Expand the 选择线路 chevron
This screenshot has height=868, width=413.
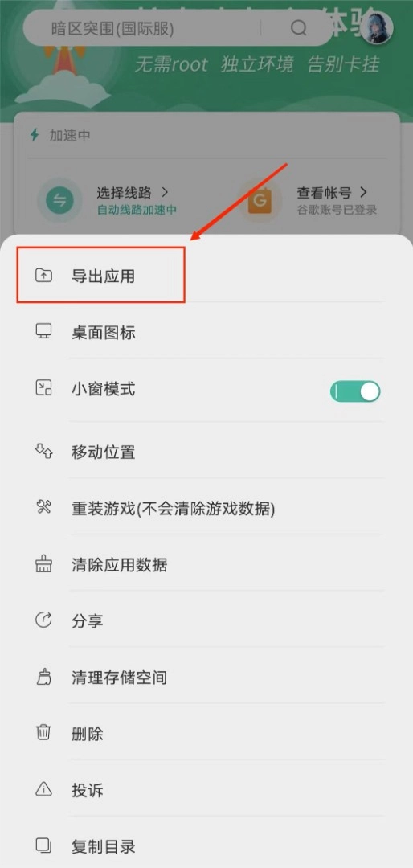165,192
